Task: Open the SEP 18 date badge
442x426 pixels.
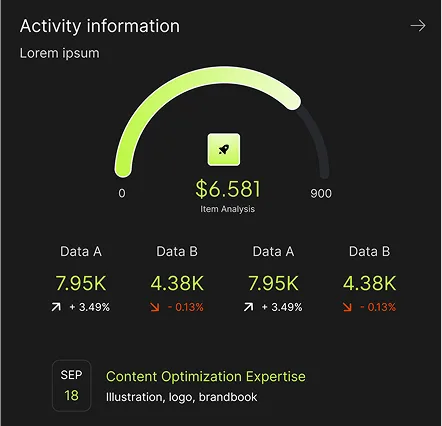Action: point(71,386)
